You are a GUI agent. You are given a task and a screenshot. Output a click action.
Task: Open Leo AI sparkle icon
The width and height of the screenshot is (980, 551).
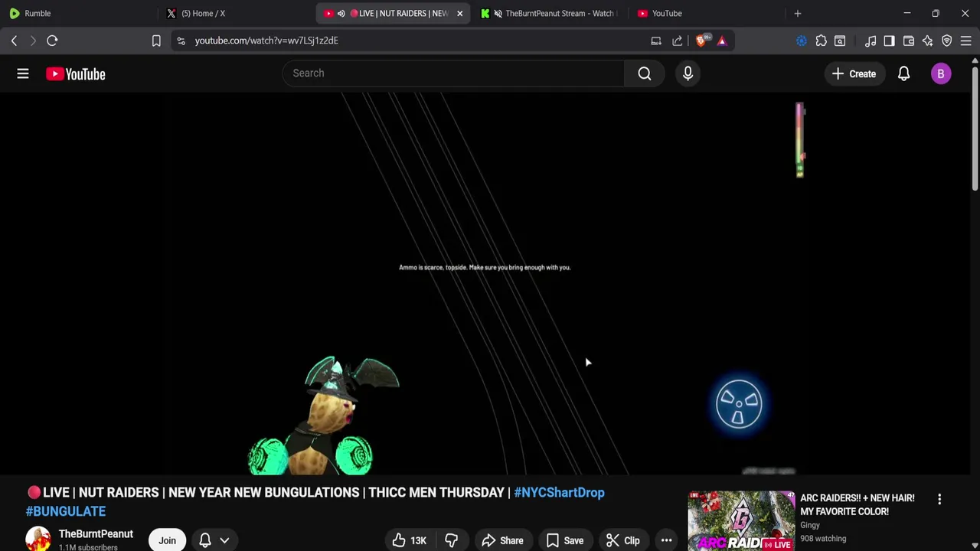(927, 41)
